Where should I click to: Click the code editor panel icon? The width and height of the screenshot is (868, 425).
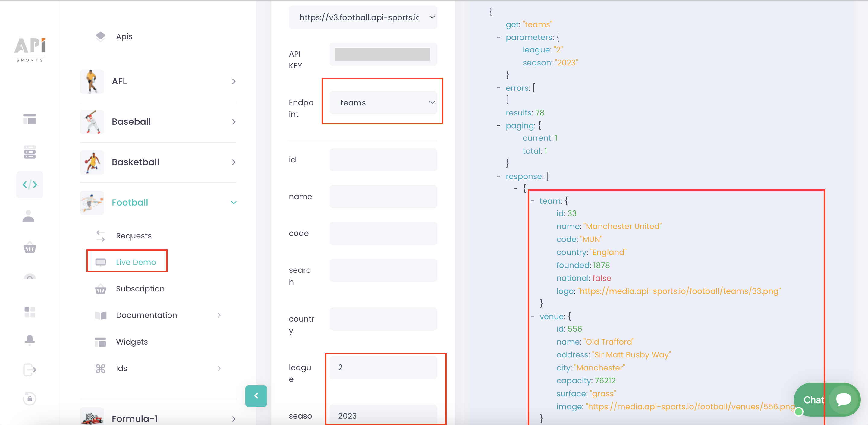30,185
